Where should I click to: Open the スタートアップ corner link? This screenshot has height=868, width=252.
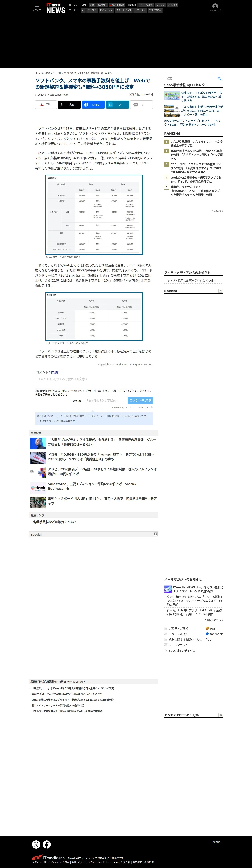pos(124,10)
